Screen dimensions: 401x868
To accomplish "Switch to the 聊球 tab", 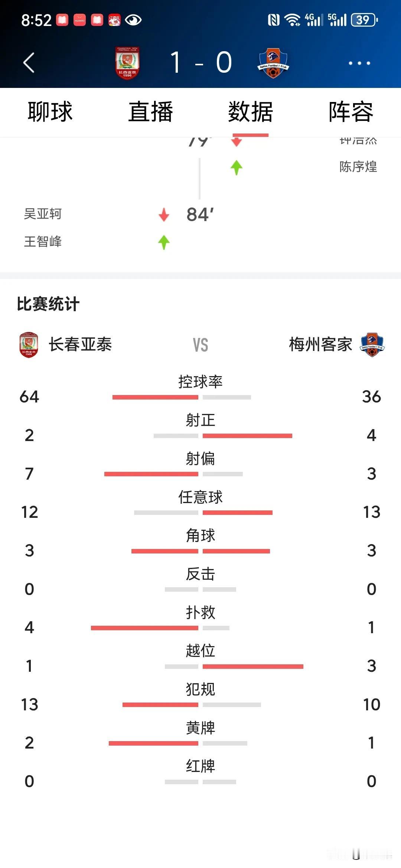I will pyautogui.click(x=50, y=112).
